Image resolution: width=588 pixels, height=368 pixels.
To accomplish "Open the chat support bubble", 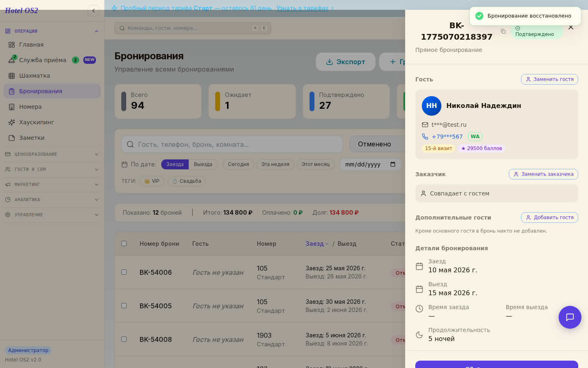I will pyautogui.click(x=570, y=317).
